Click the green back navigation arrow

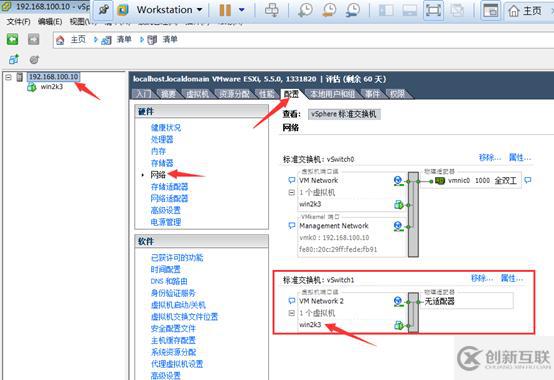13,39
